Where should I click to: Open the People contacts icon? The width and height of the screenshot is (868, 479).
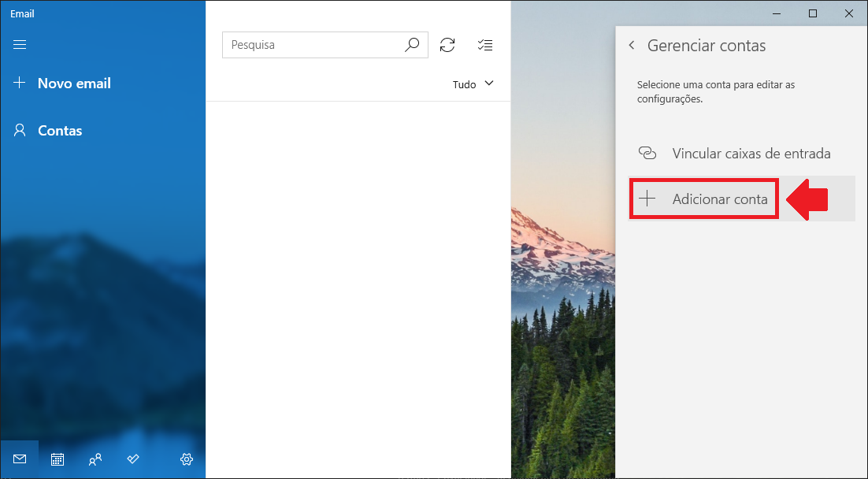(x=95, y=459)
